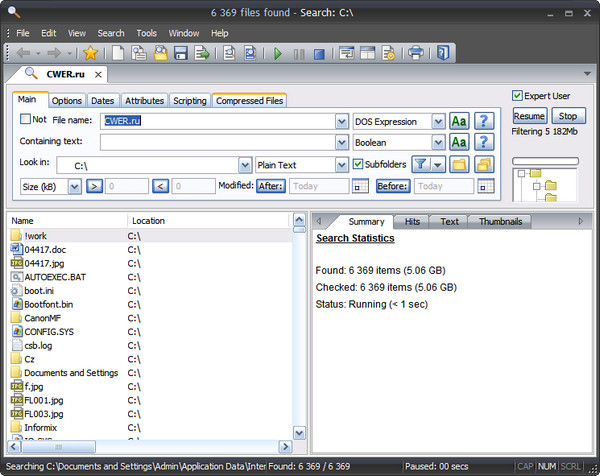Expand the DOS Expression dropdown

tap(438, 121)
